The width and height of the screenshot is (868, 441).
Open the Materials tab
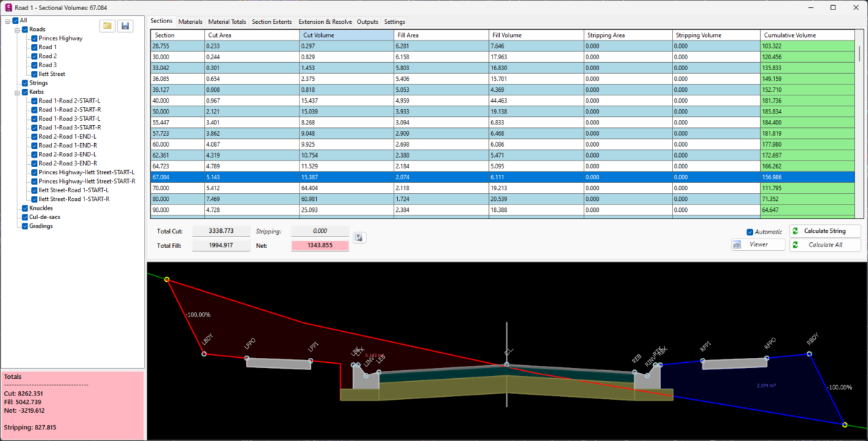click(x=190, y=22)
